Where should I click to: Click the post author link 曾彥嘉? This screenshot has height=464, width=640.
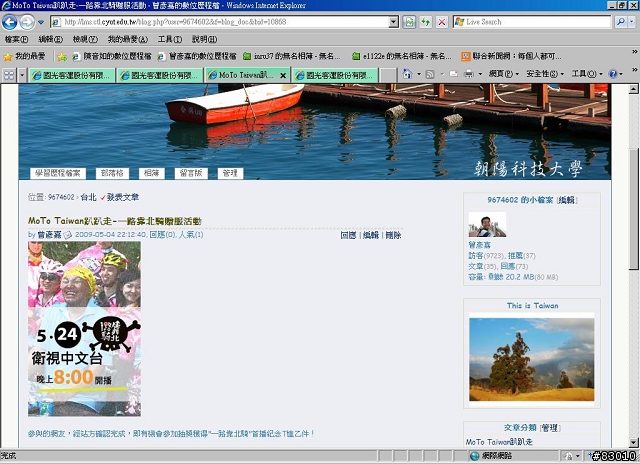point(49,235)
